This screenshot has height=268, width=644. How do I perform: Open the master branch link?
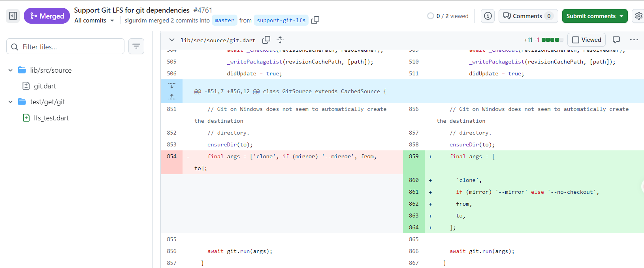(224, 20)
